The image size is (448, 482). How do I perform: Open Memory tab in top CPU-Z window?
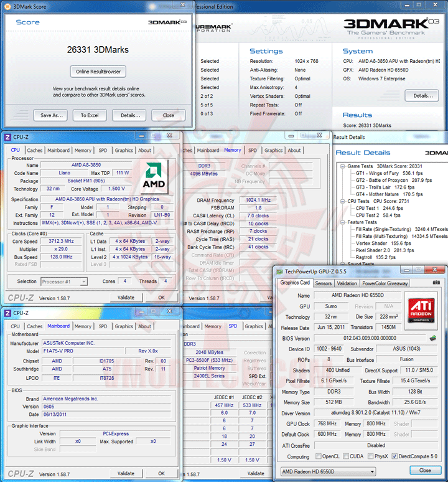(x=83, y=150)
